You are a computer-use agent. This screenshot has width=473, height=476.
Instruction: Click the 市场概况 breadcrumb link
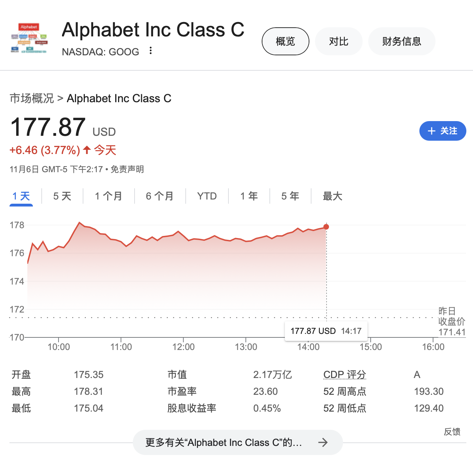pos(32,98)
